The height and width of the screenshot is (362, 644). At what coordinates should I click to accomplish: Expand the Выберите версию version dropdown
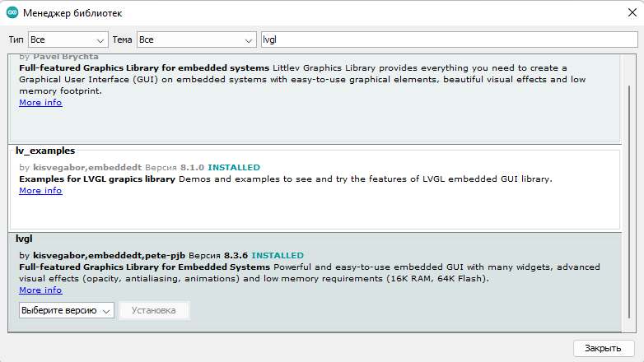point(67,310)
